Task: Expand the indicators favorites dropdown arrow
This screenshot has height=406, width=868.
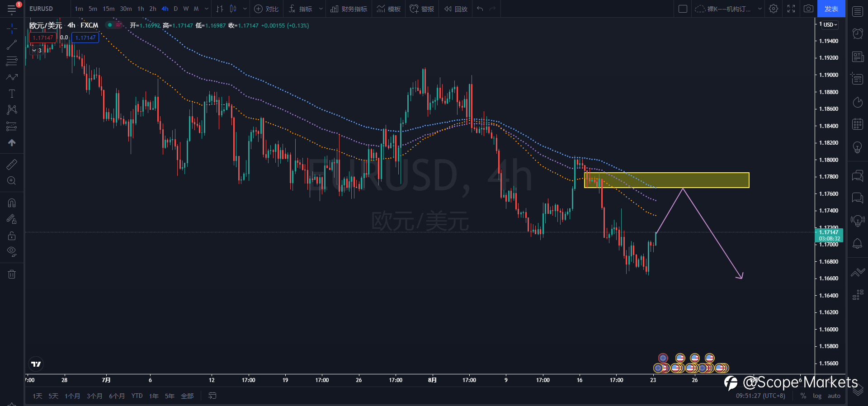Action: coord(321,9)
